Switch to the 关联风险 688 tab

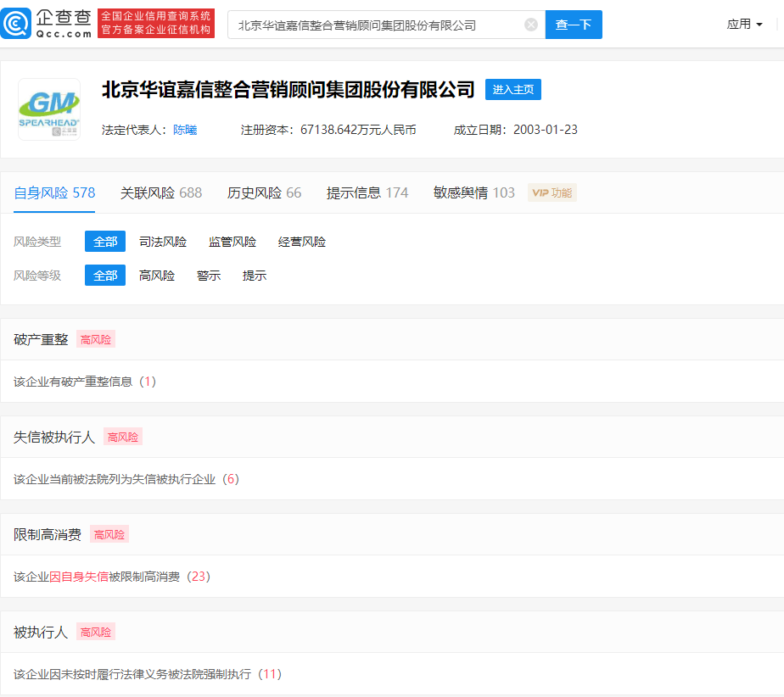tap(161, 193)
